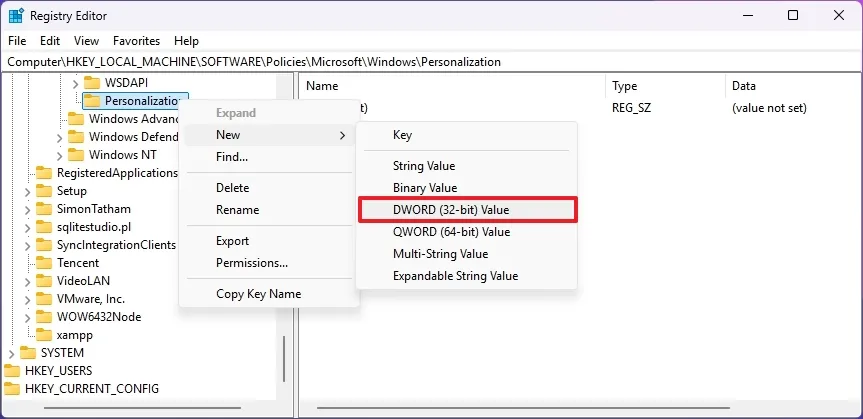
Task: Click the registry path address bar
Action: (430, 62)
